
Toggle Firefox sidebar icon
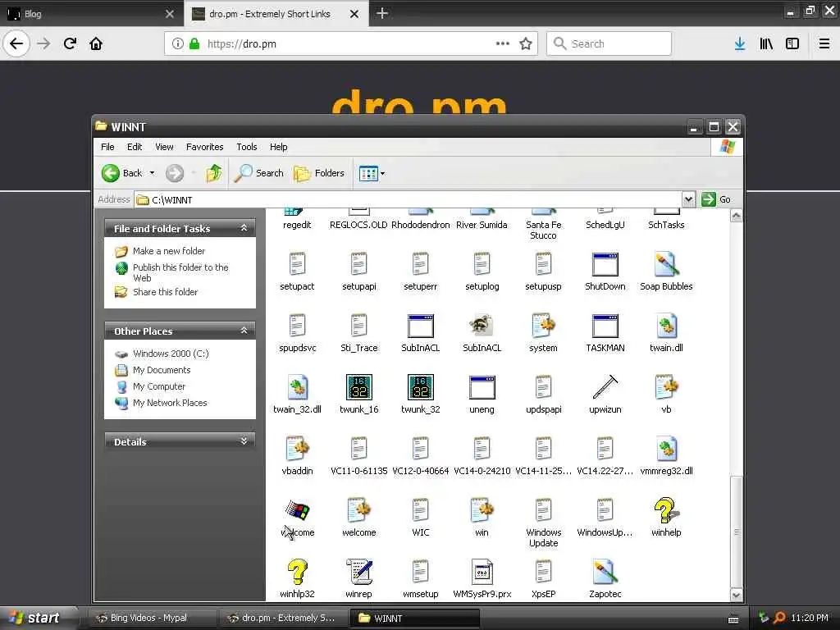[x=792, y=43]
